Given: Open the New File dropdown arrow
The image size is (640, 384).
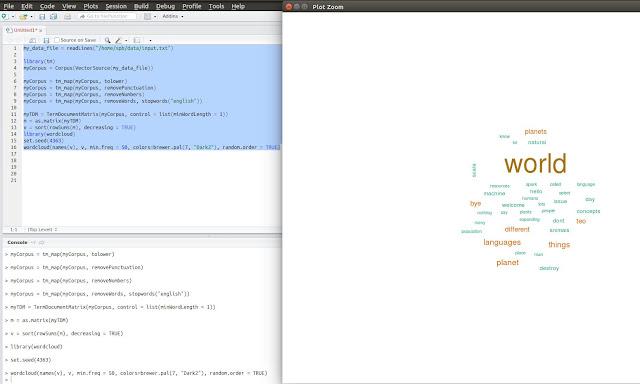Looking at the screenshot, I should click(x=13, y=17).
